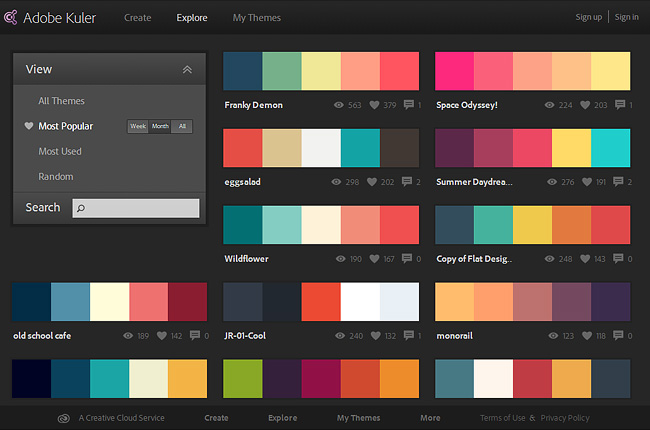The width and height of the screenshot is (650, 430).
Task: Click the heart icon on Franky Demon
Action: click(373, 105)
